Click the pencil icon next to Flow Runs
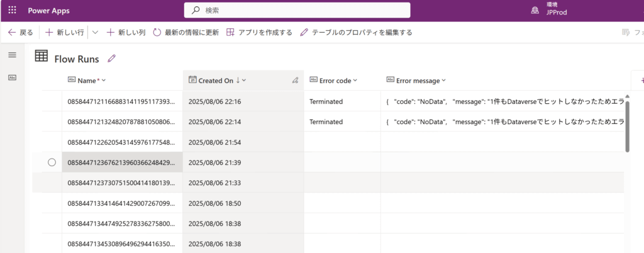The height and width of the screenshot is (253, 644). point(112,59)
